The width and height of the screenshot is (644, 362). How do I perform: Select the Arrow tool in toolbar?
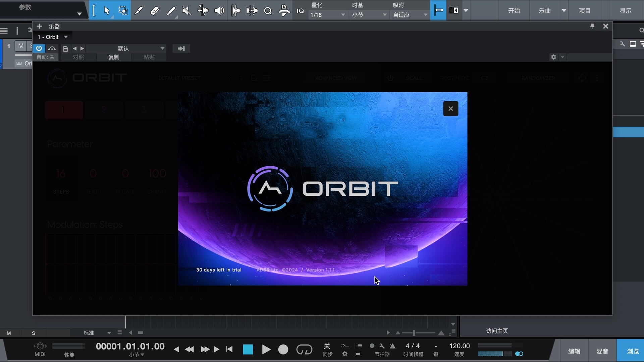pyautogui.click(x=107, y=11)
